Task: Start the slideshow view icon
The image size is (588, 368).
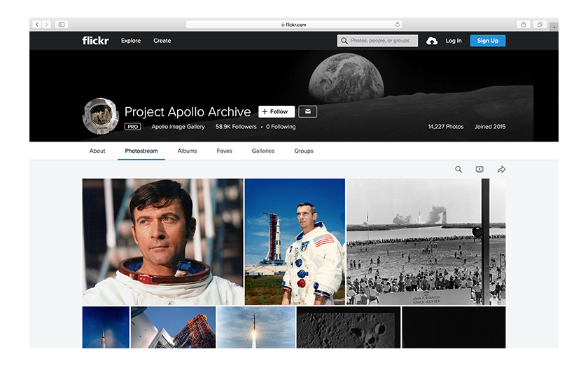Action: pos(479,170)
